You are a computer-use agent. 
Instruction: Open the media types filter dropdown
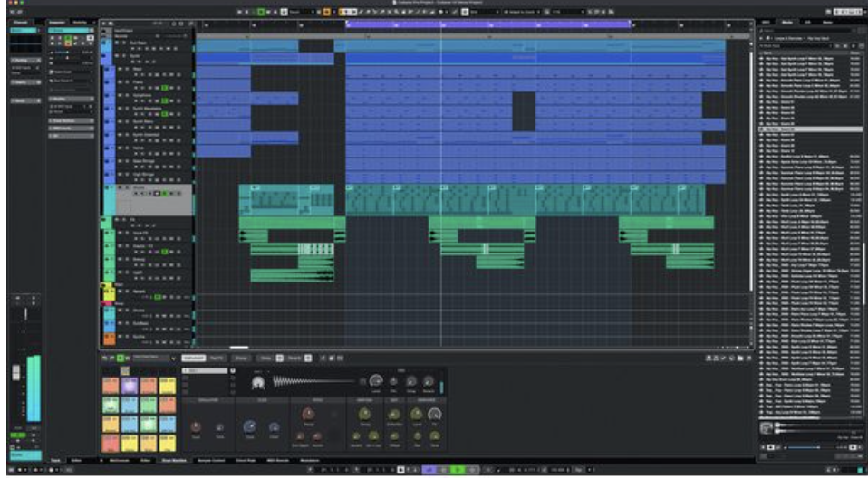tap(796, 46)
